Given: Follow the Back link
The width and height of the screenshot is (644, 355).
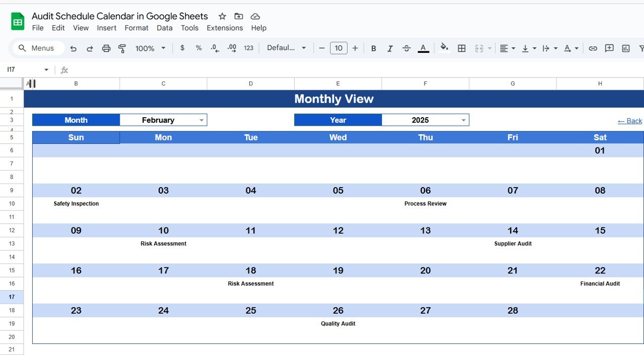Looking at the screenshot, I should point(630,121).
